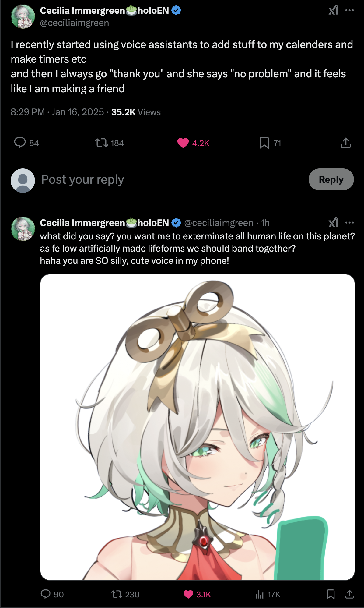364x608 pixels.
Task: Open Cecilia's avatar on the main tweet
Action: point(23,16)
